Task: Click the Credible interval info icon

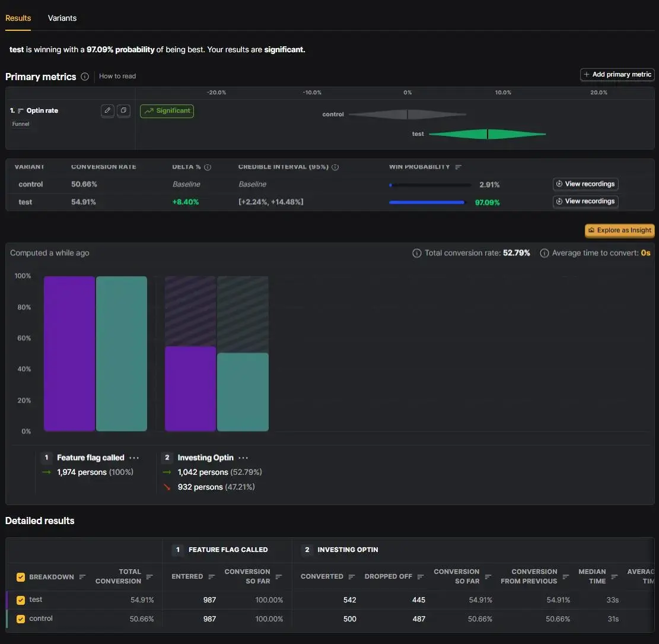Action: (335, 167)
